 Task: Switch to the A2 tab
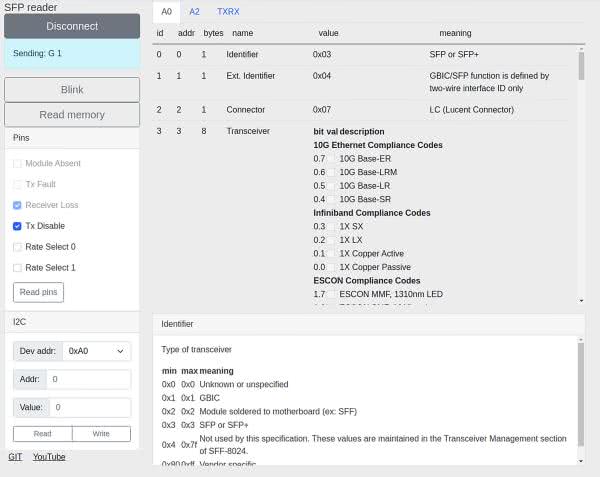[x=194, y=12]
